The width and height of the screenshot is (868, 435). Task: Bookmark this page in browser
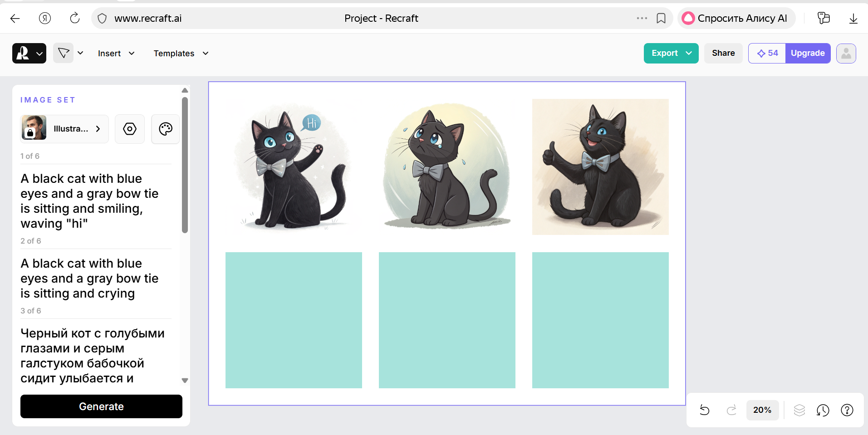[661, 18]
